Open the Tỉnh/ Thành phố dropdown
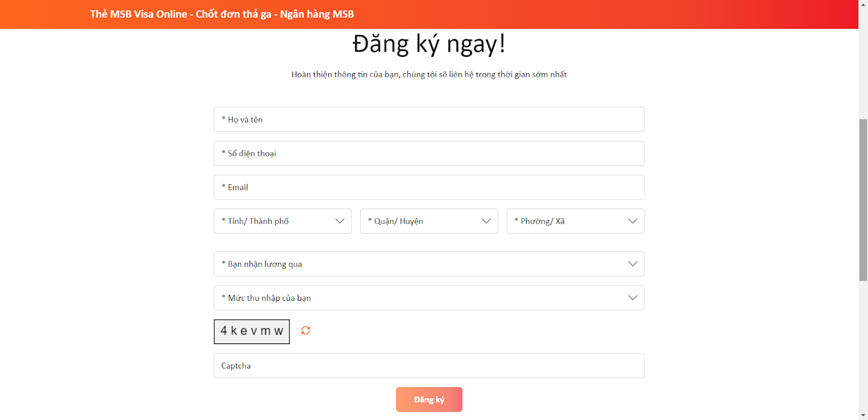The image size is (868, 420). (283, 221)
